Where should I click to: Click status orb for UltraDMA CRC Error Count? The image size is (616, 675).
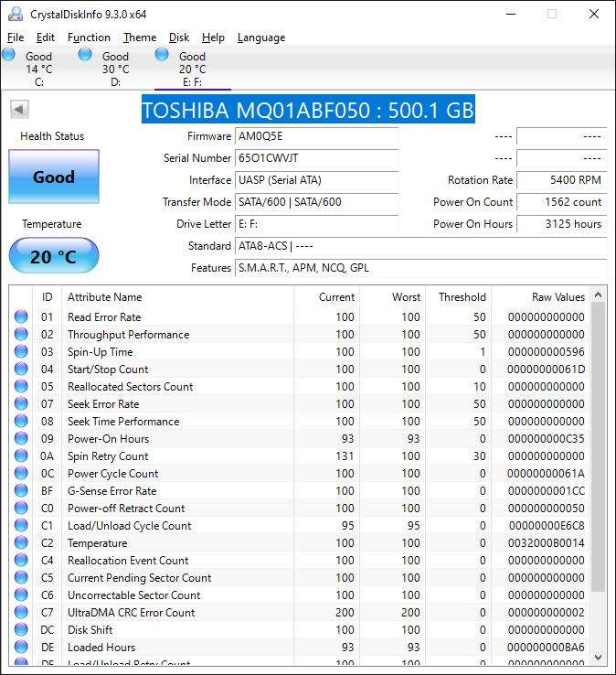[x=21, y=612]
